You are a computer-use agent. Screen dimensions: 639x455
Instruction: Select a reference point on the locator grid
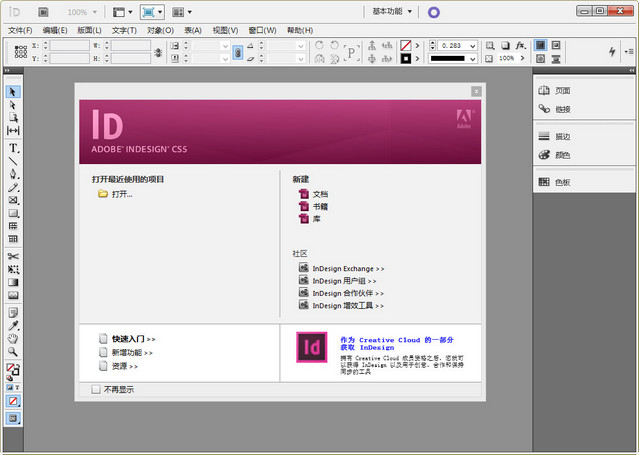(20, 52)
